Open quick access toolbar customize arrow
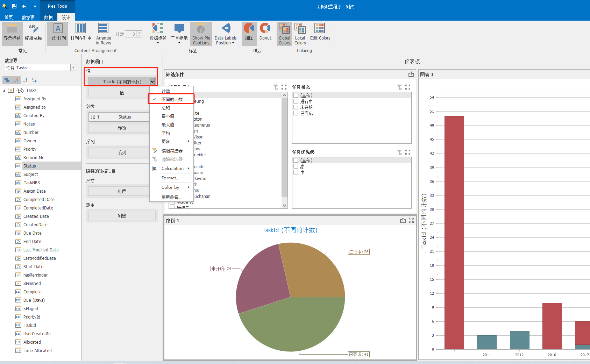 coord(35,6)
